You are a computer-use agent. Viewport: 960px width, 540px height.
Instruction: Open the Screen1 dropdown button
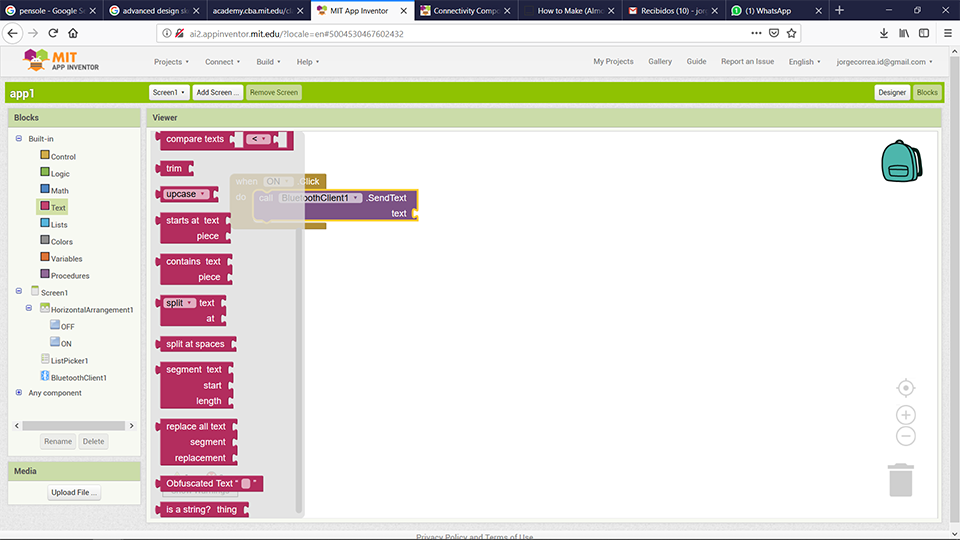169,92
